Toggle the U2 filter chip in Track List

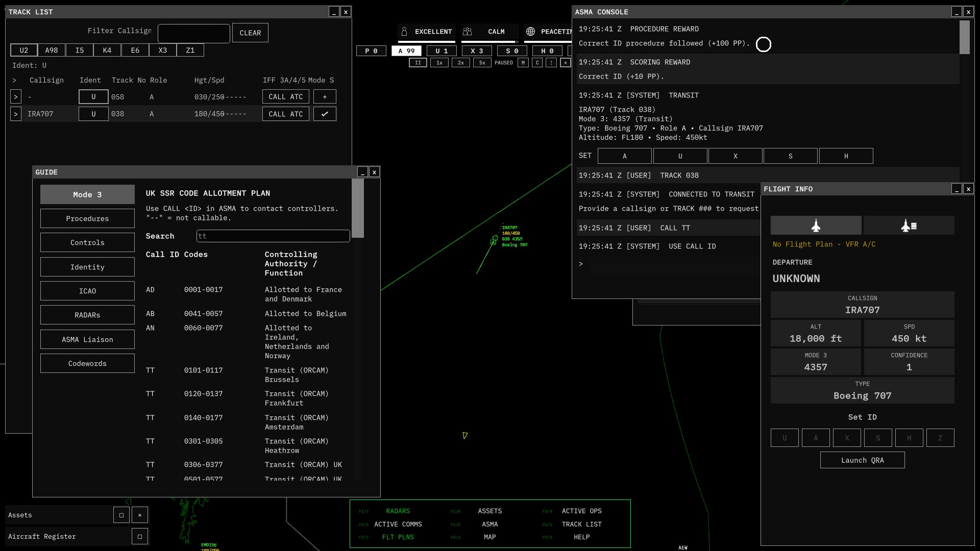24,50
